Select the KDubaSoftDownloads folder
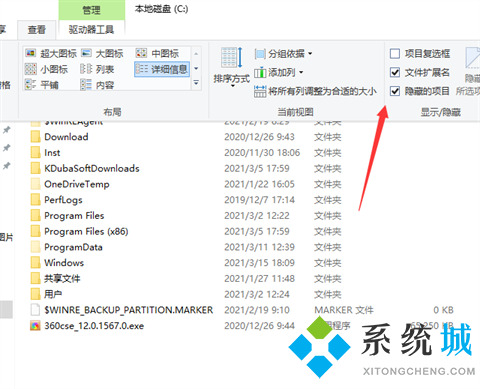 pos(92,168)
